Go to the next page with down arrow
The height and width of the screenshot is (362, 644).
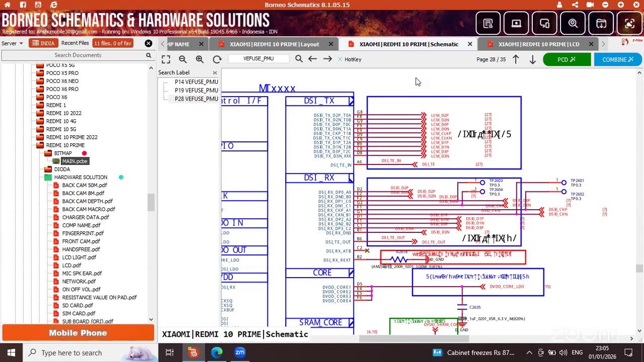(x=532, y=59)
